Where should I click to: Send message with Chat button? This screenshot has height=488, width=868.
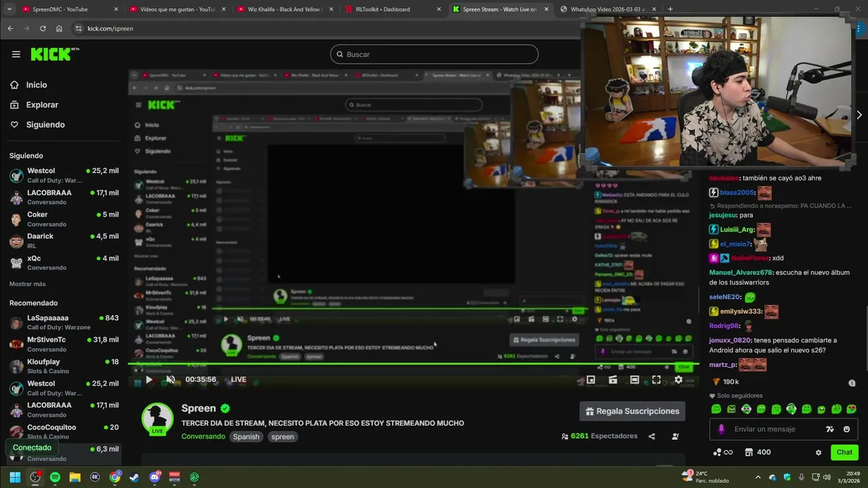pos(844,452)
